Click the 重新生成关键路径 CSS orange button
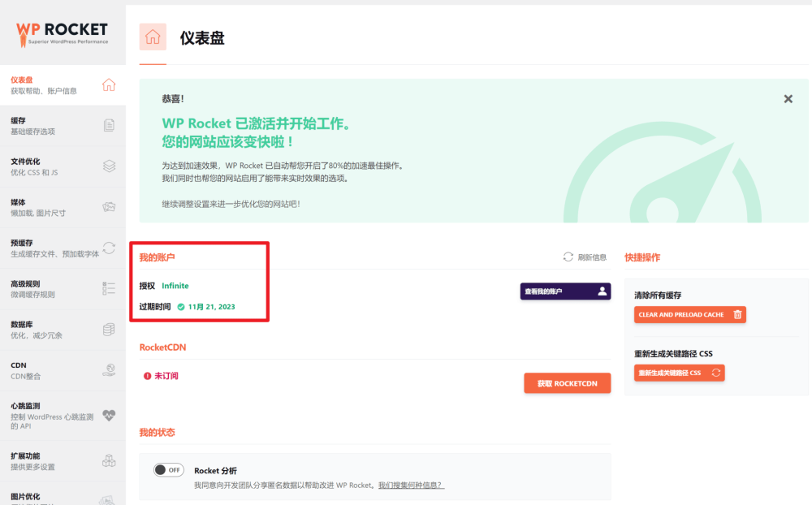 (679, 373)
